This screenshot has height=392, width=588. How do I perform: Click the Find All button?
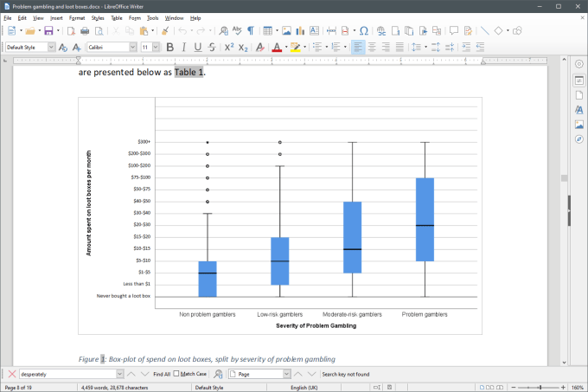coord(161,374)
